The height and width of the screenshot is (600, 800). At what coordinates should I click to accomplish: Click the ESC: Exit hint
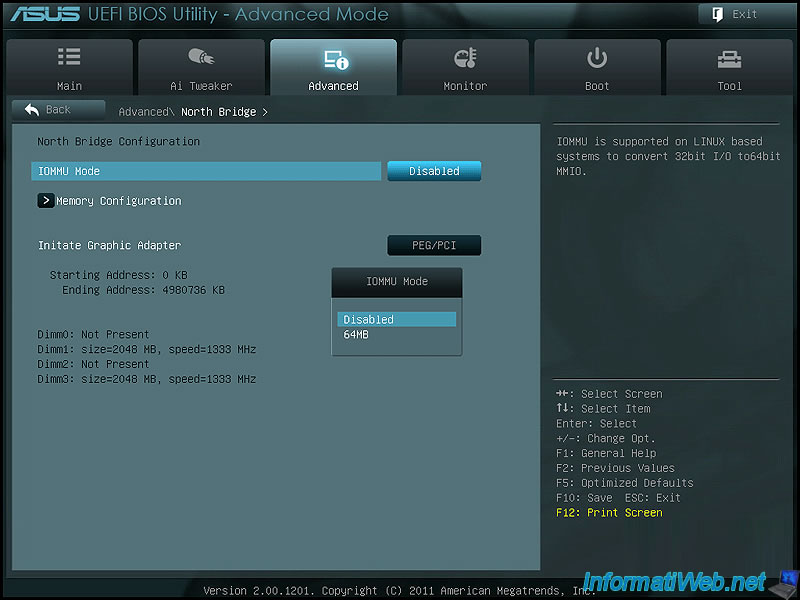click(x=653, y=497)
